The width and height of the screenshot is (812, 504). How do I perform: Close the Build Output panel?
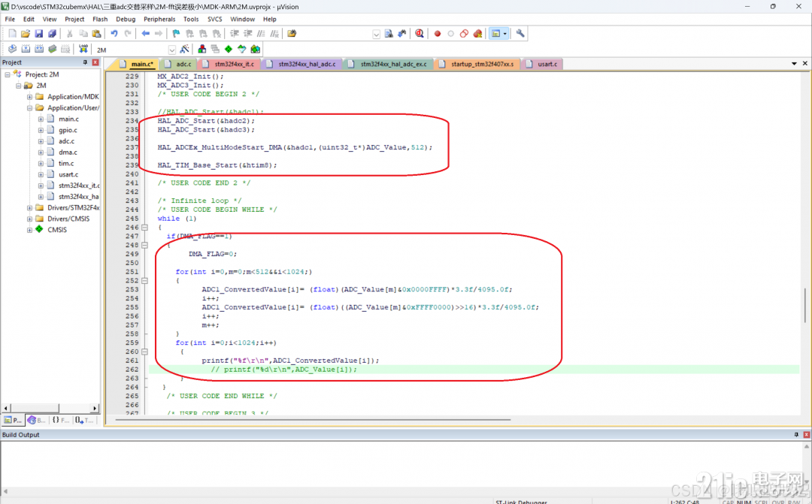click(806, 435)
